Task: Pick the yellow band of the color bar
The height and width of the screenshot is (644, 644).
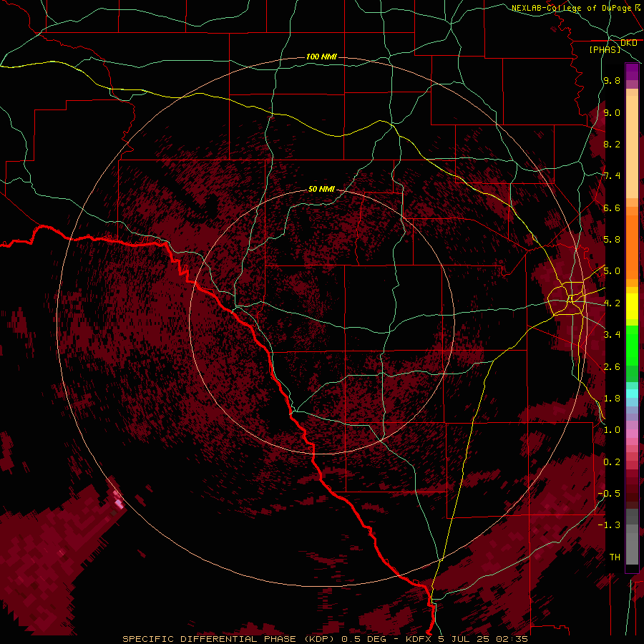Action: tap(632, 306)
